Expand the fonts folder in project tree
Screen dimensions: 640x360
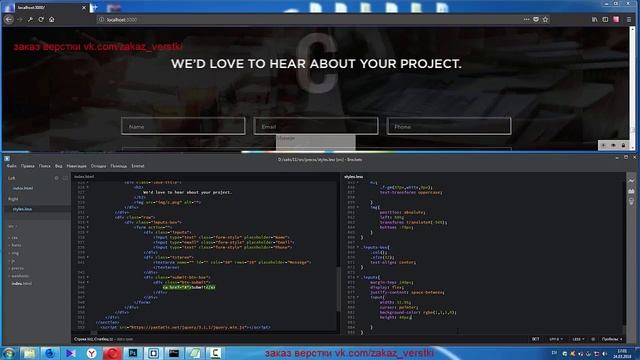pos(16,245)
